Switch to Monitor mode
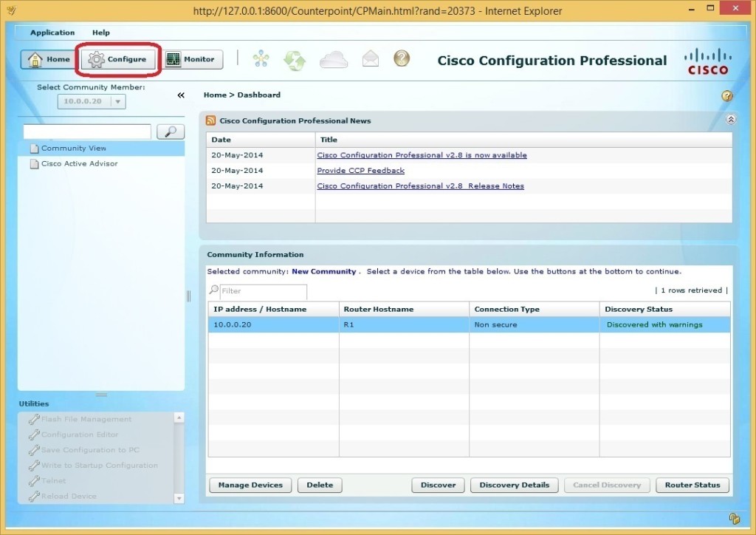756x535 pixels. click(x=192, y=59)
